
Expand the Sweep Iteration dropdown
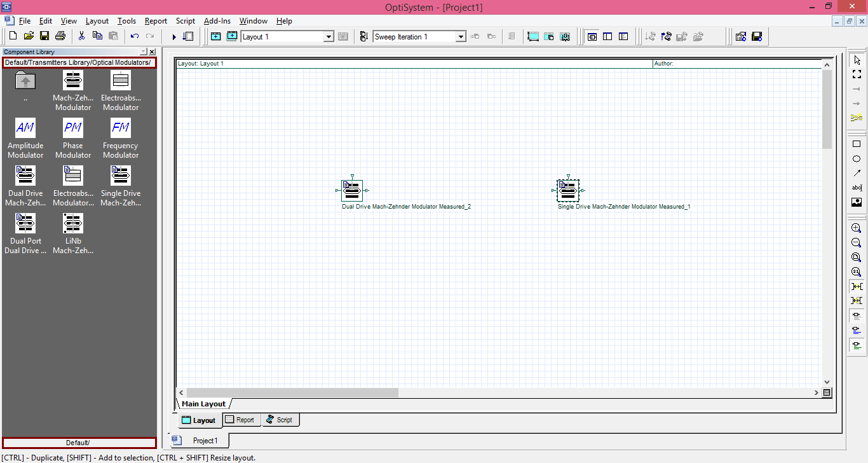460,36
